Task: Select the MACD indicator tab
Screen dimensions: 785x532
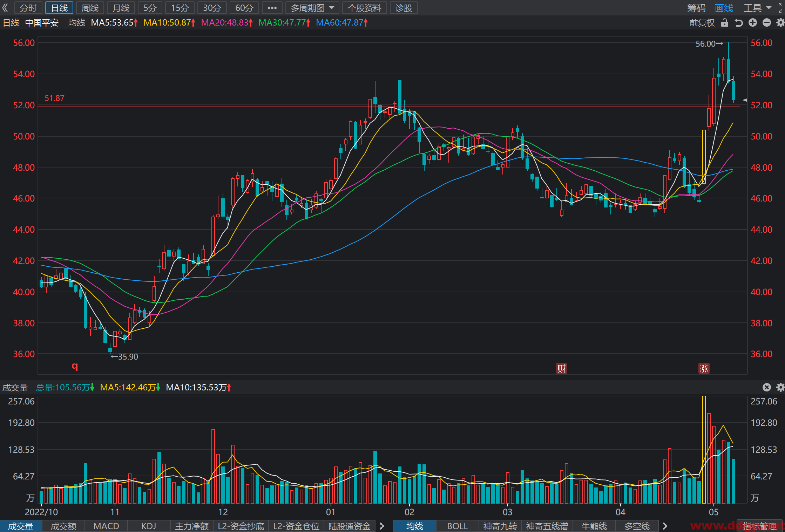Action: pyautogui.click(x=106, y=526)
